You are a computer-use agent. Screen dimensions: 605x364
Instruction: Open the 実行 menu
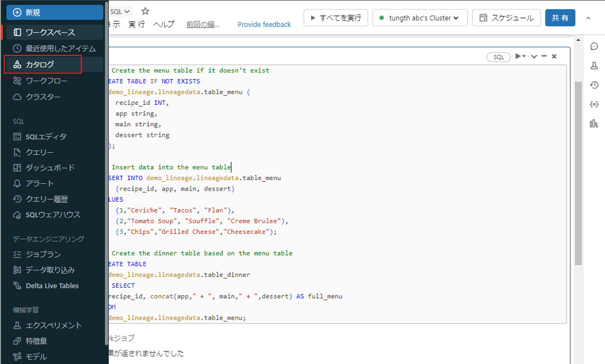[x=137, y=24]
